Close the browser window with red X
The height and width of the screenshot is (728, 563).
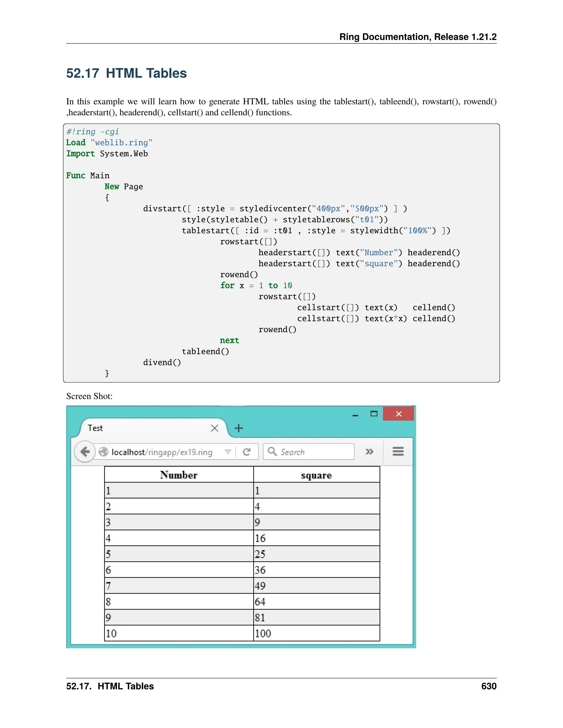coord(399,414)
